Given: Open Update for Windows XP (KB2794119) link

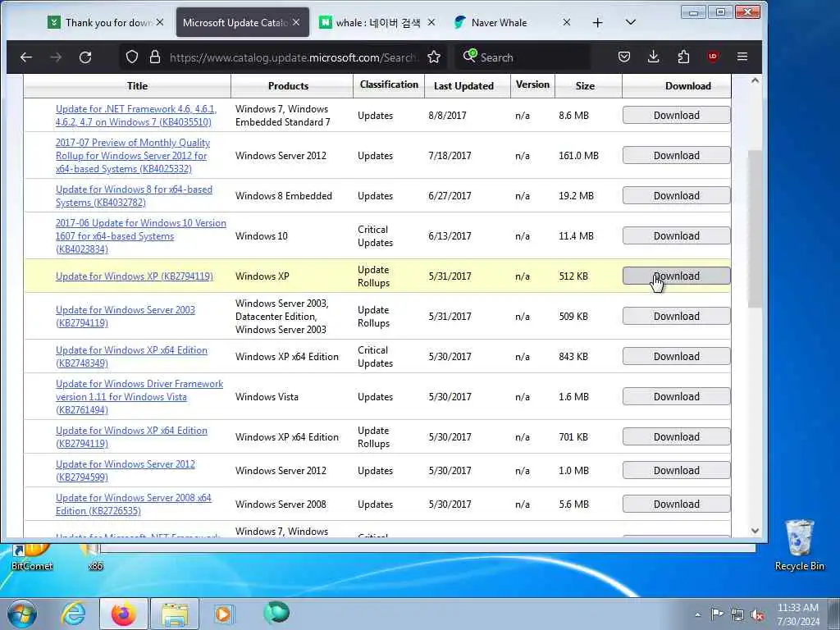Looking at the screenshot, I should pyautogui.click(x=135, y=276).
